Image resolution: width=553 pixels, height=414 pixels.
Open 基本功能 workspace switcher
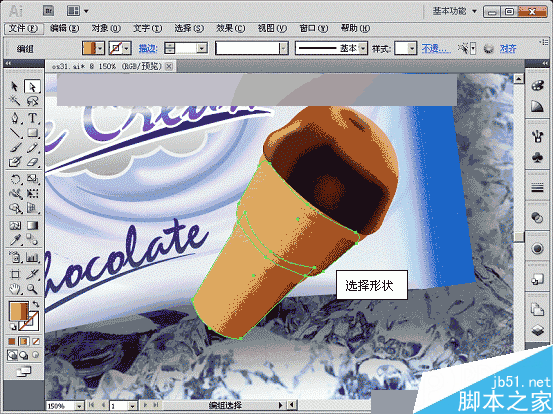pos(455,11)
